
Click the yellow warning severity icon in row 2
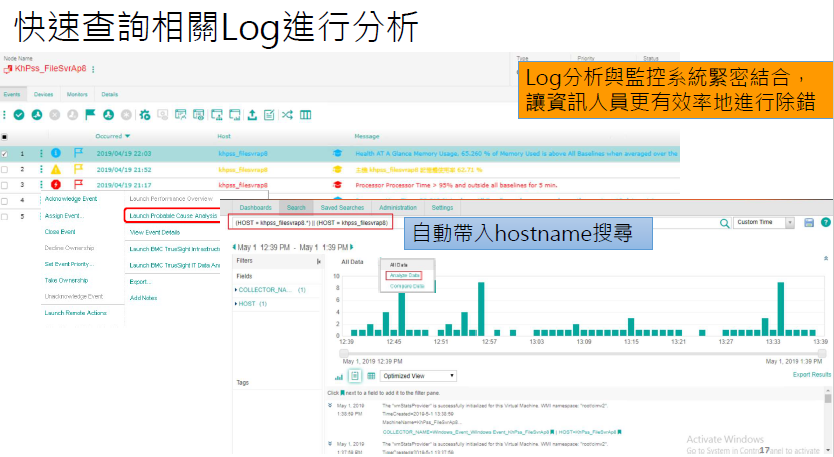(x=56, y=169)
